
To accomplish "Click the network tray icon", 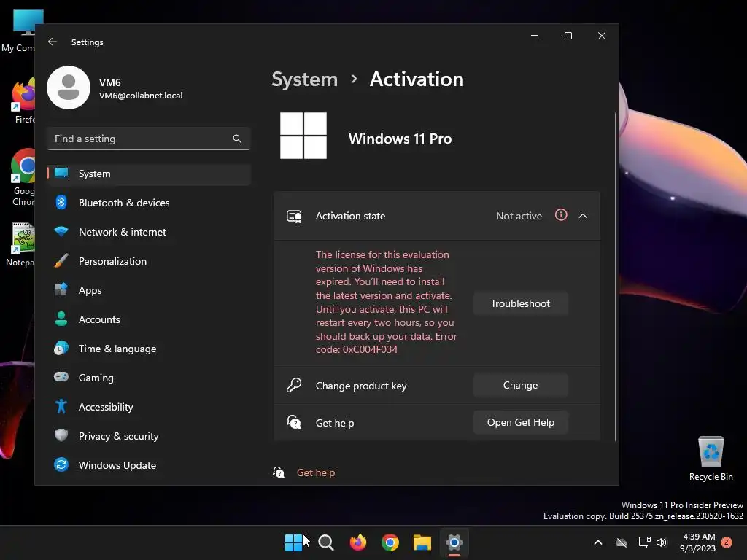I will click(644, 542).
